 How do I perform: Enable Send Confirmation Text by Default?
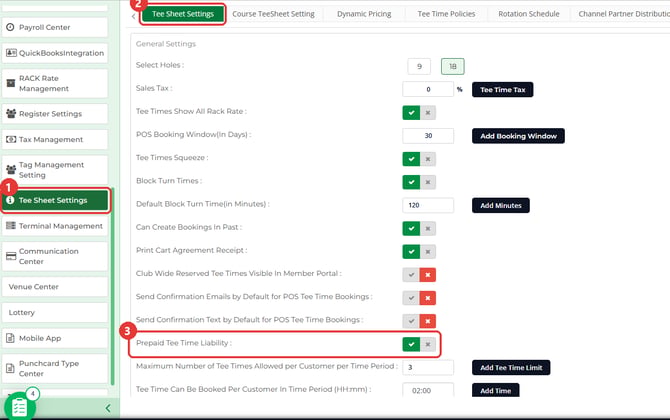411,321
